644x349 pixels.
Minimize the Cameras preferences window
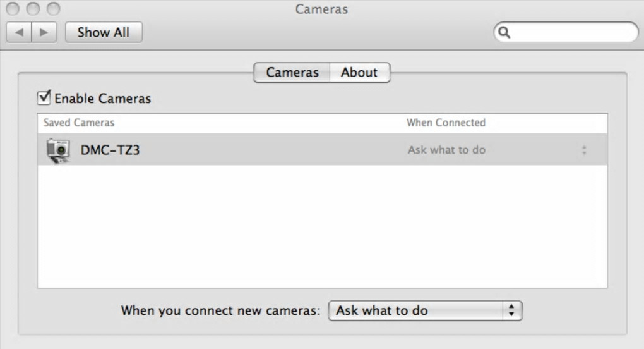(x=33, y=9)
